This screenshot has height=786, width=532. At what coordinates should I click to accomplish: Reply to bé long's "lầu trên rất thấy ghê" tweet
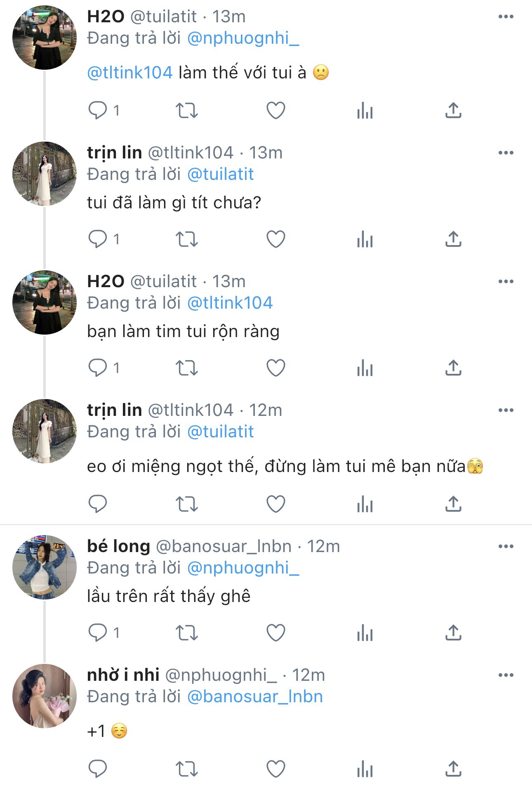pos(98,633)
